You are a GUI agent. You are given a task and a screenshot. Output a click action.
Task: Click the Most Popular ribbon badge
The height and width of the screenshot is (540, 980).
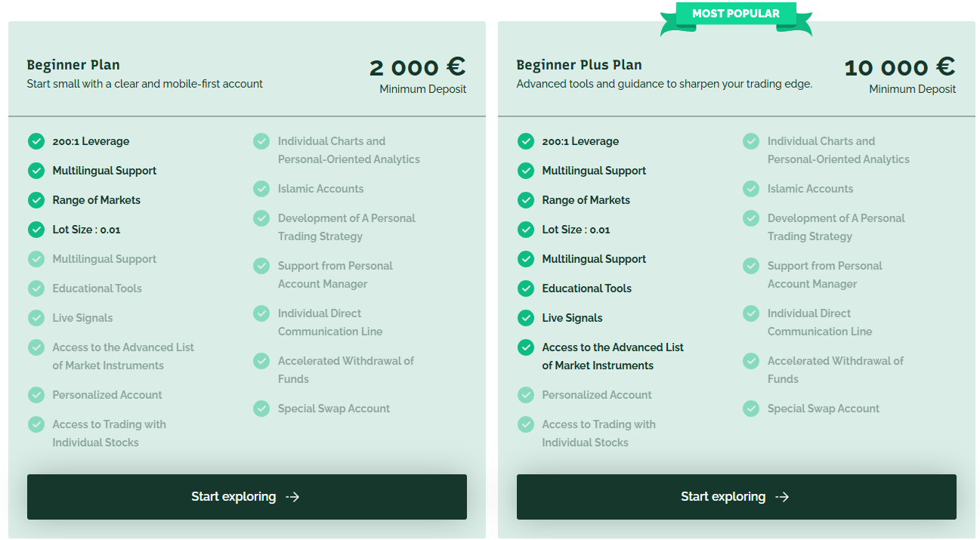point(736,14)
